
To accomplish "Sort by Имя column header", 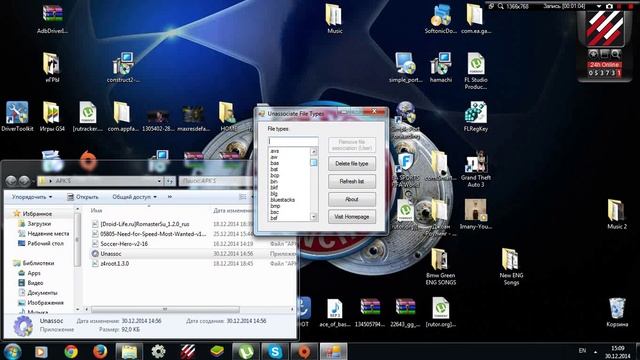I will [x=97, y=211].
